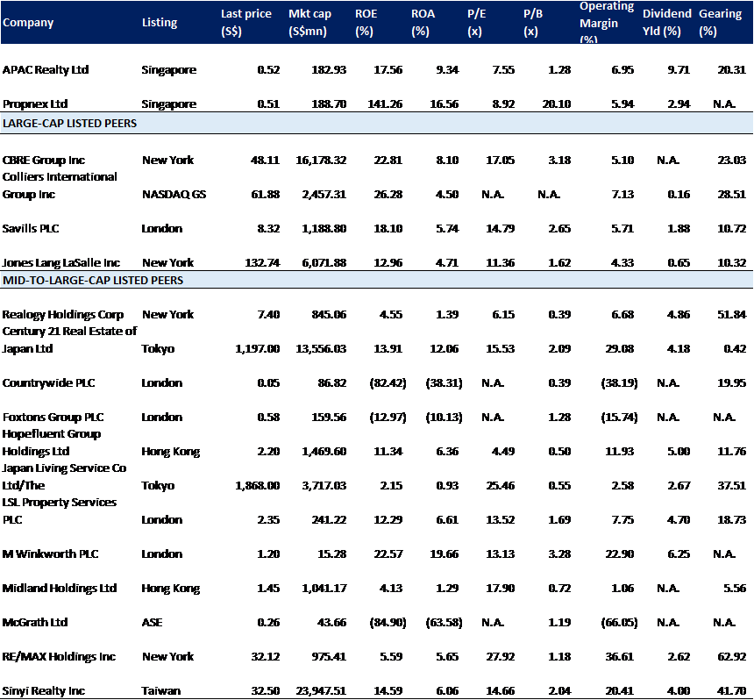The image size is (754, 700).
Task: Click Century 21 operating margin 29.08
Action: [619, 349]
